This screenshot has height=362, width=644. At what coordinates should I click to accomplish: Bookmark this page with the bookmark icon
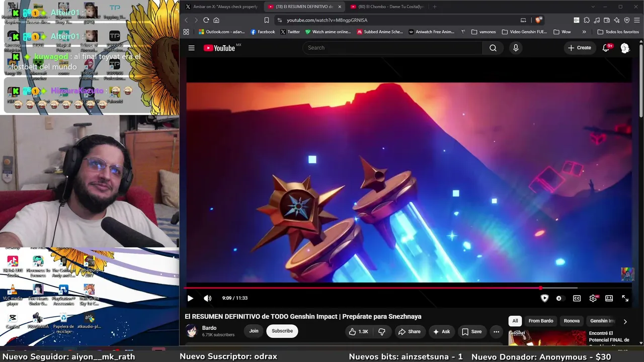coord(267,20)
